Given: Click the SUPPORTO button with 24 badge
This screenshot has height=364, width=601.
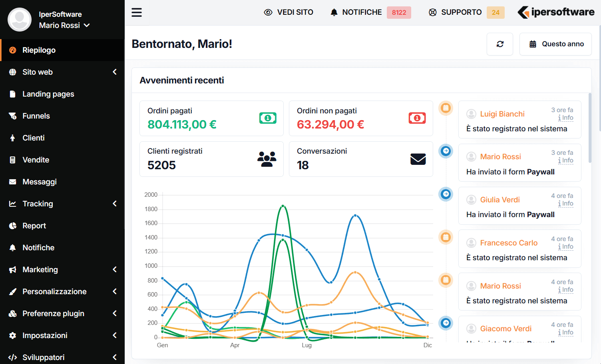Looking at the screenshot, I should pyautogui.click(x=466, y=12).
